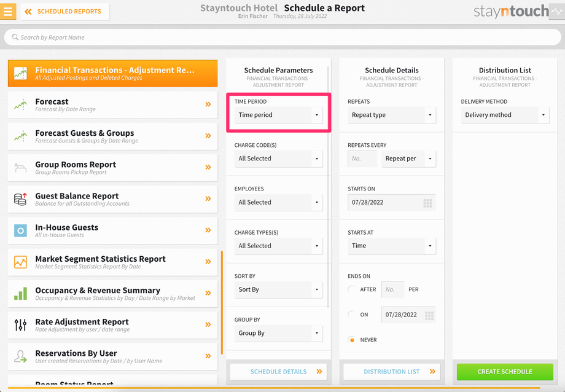565x392 pixels.
Task: Click the Occupancy & Revenue Summary title
Action: click(98, 290)
